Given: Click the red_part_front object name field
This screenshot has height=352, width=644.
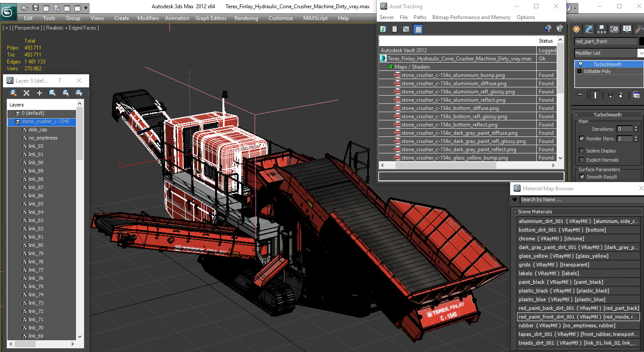Looking at the screenshot, I should pyautogui.click(x=605, y=41).
